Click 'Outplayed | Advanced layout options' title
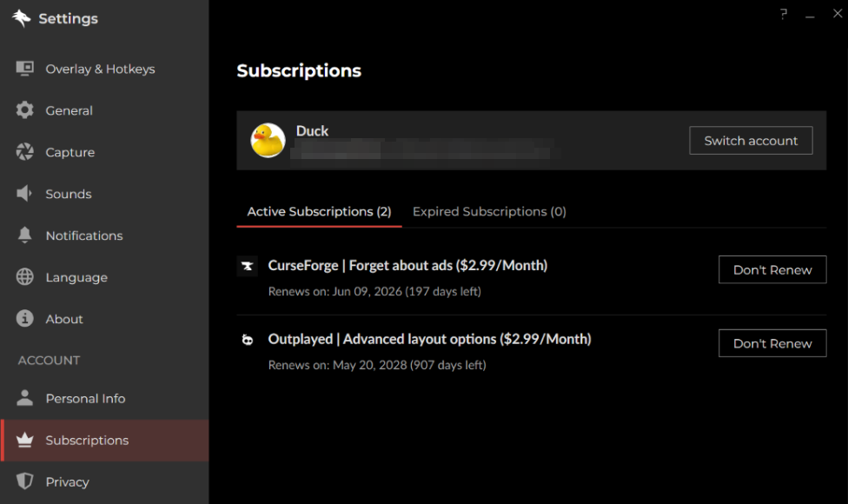The height and width of the screenshot is (504, 848). point(429,339)
